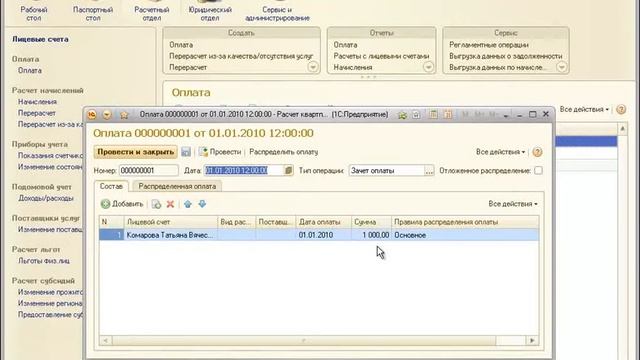Image resolution: width=640 pixels, height=360 pixels.
Task: Click the Номер input field
Action: click(149, 171)
